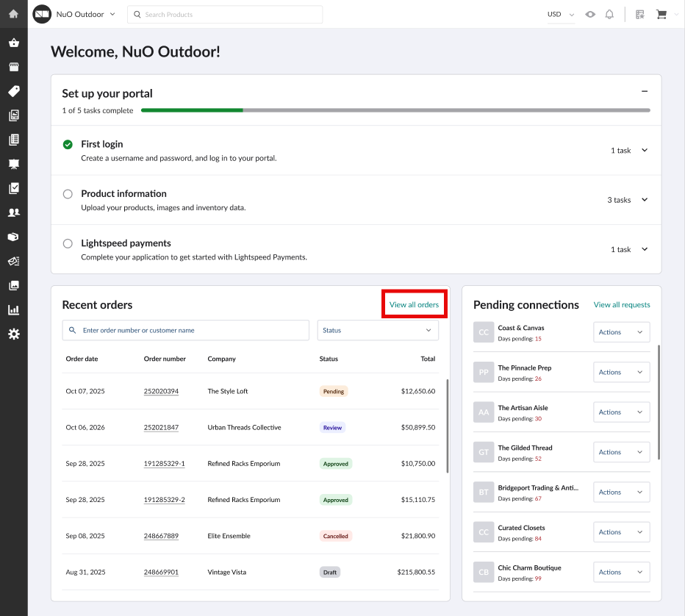This screenshot has width=685, height=616.
Task: Toggle the eye preview icon in the top bar
Action: point(590,15)
